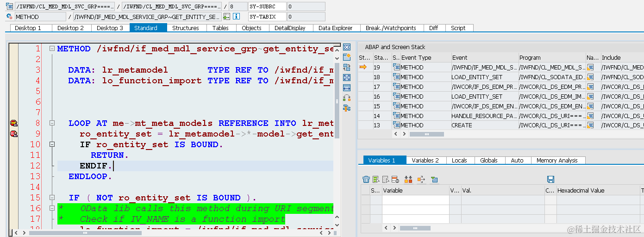Open the Objects tab
This screenshot has width=644, height=237.
252,28
